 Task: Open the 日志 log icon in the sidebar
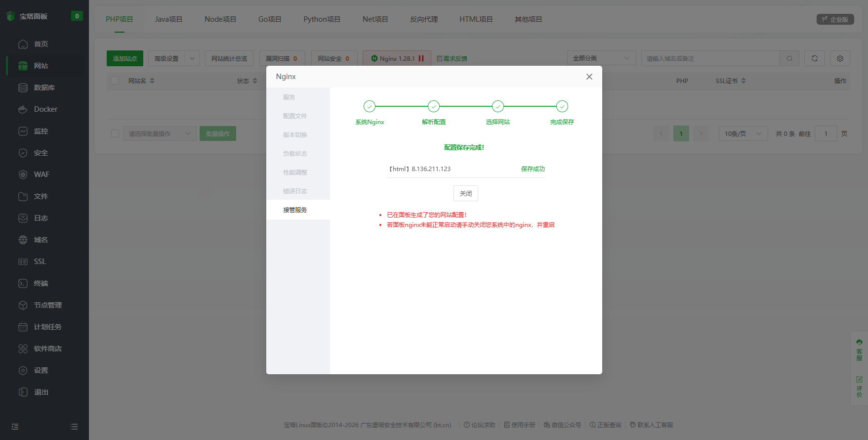coord(23,218)
